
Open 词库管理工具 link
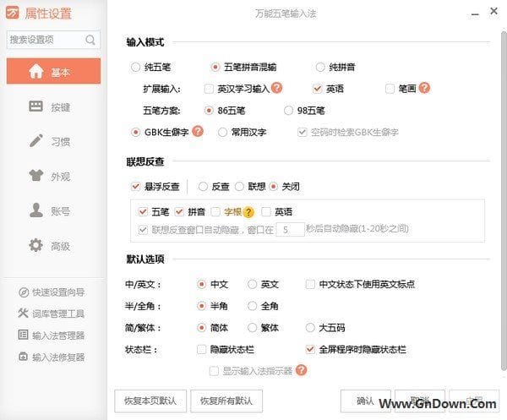pyautogui.click(x=58, y=314)
